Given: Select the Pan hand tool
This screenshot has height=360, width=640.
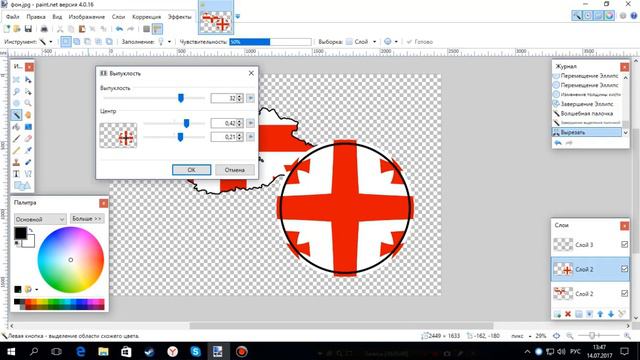Looking at the screenshot, I should point(28,115).
